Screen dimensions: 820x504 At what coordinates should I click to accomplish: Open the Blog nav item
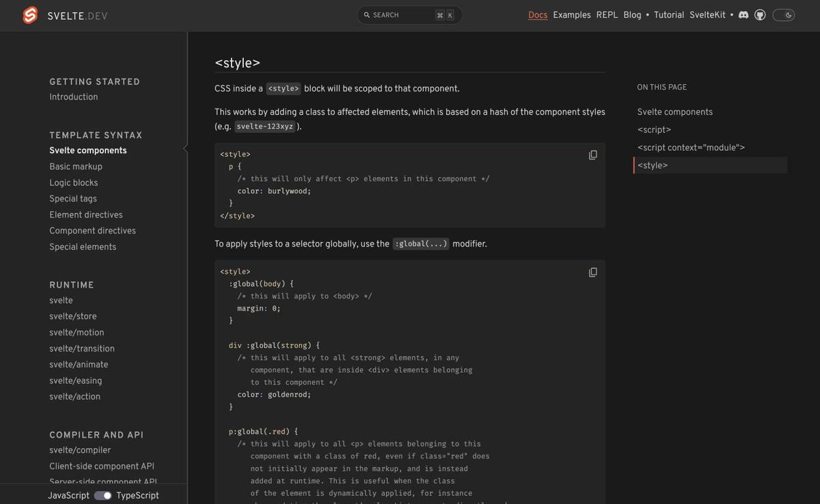point(632,15)
